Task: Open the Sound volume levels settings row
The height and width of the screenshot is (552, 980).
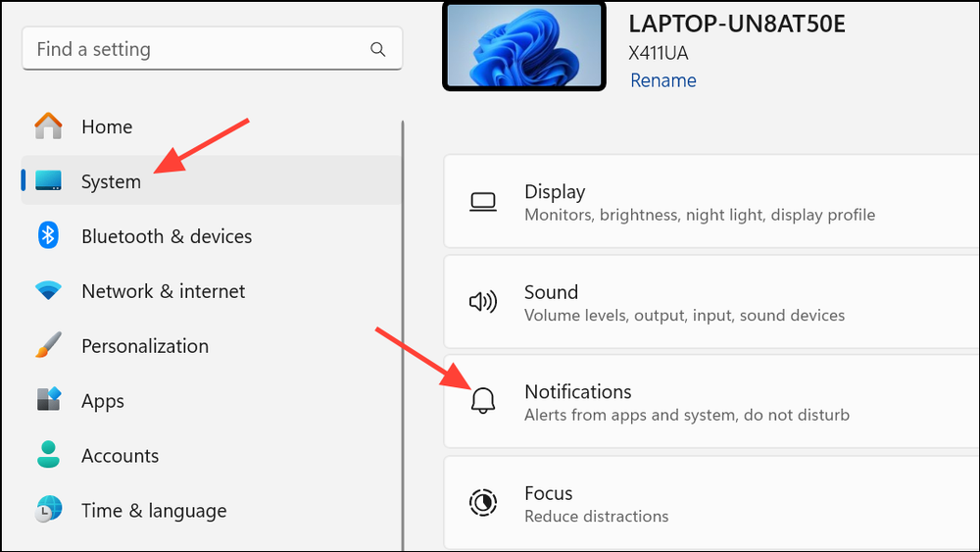Action: pyautogui.click(x=711, y=302)
